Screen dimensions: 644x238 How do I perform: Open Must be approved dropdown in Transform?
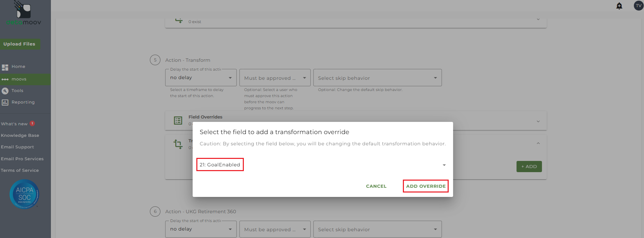pos(275,78)
